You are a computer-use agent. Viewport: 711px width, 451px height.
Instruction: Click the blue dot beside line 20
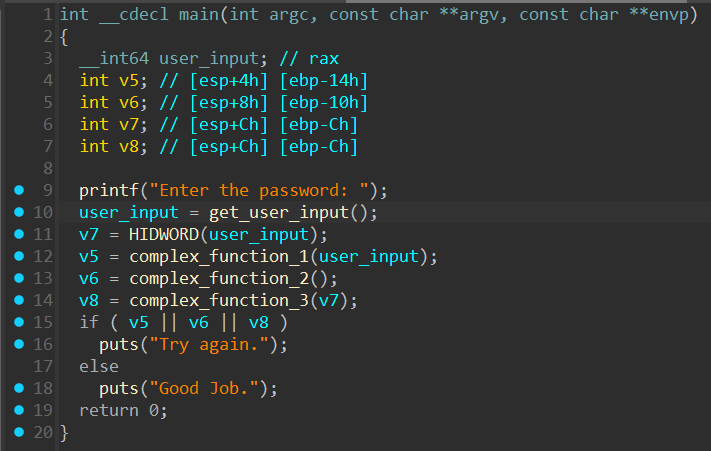(19, 432)
